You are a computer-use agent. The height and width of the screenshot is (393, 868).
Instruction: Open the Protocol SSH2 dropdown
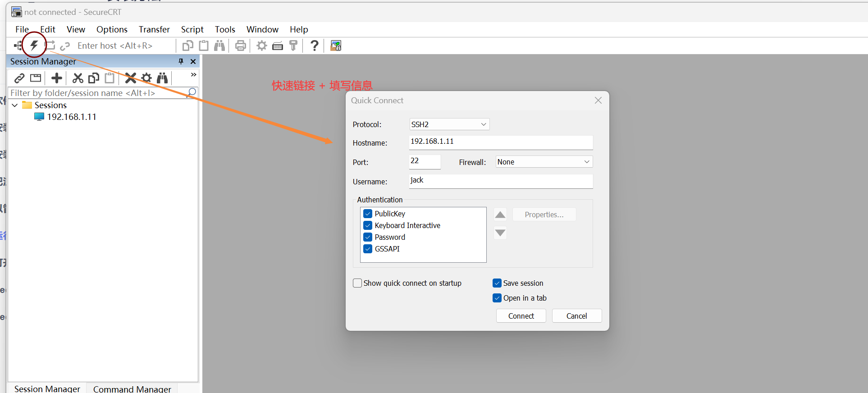(449, 124)
